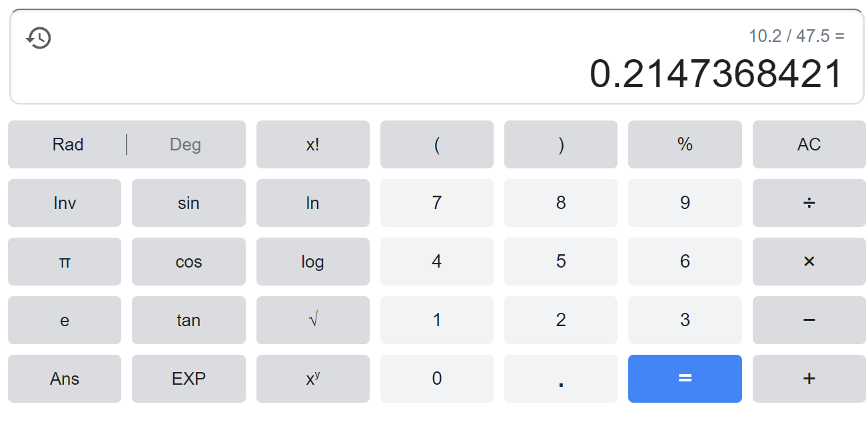Image resolution: width=868 pixels, height=428 pixels.
Task: Click the x to the power y key
Action: (x=313, y=379)
